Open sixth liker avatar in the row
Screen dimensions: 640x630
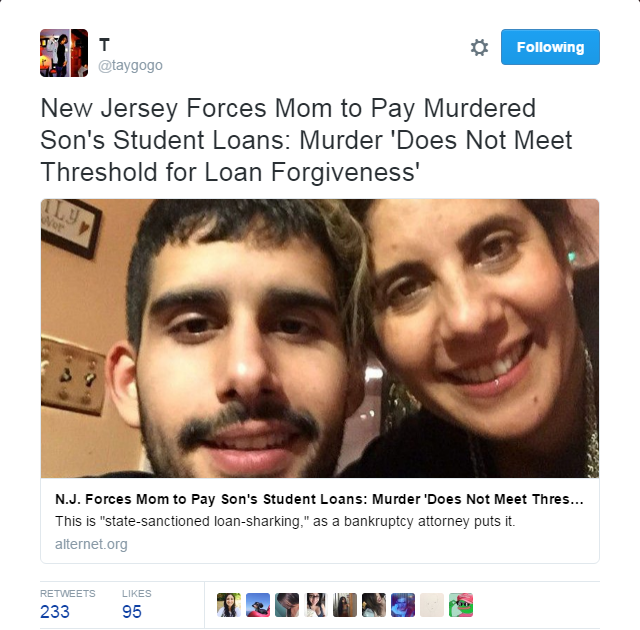pos(374,605)
